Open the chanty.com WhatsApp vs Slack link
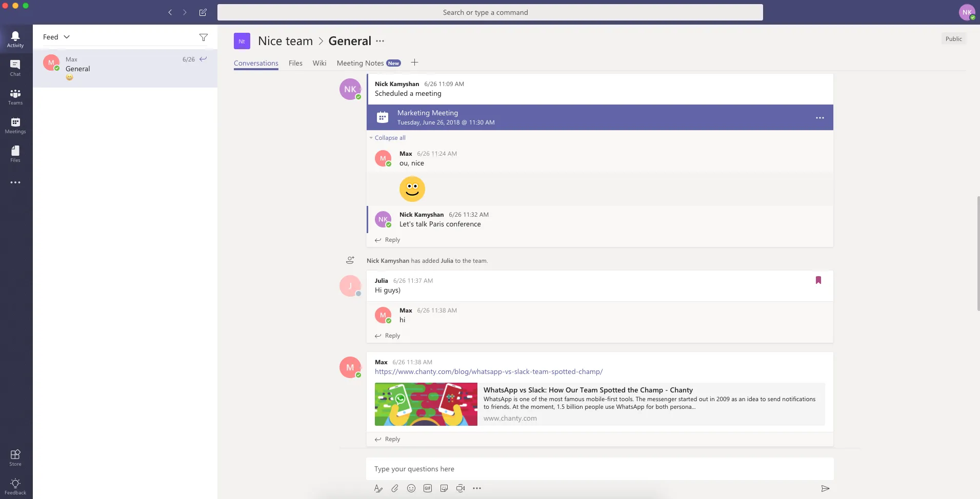This screenshot has height=499, width=980. 488,371
